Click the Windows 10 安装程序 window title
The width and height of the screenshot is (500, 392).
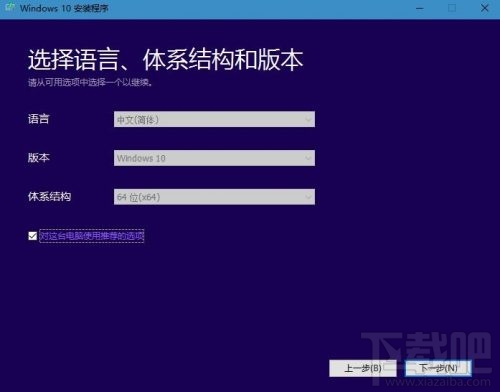[x=64, y=8]
